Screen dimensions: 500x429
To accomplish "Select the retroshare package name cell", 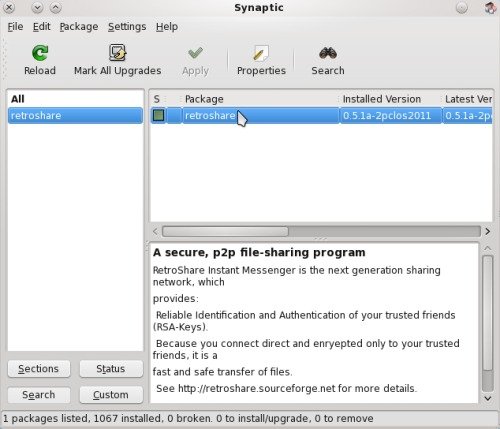I will tap(260, 115).
